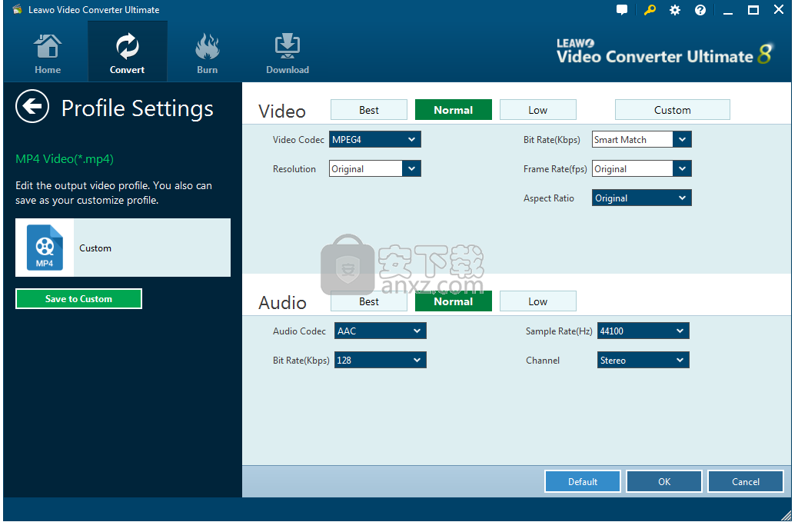Viewport: 808px width, 532px height.
Task: Open the registration key icon
Action: (650, 10)
